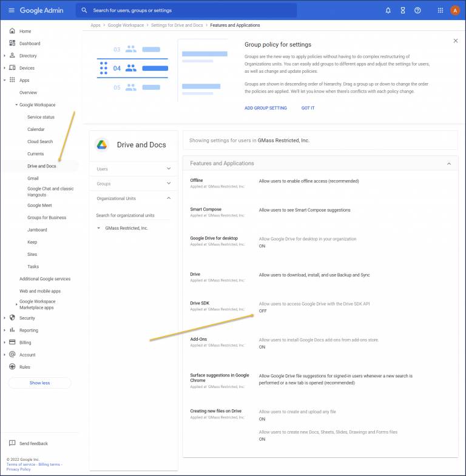Click the Send feedback icon
Viewport: 466px width, 476px height.
pos(12,443)
